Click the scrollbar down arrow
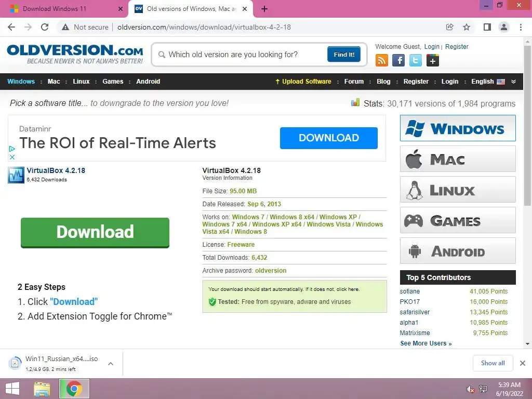Image resolution: width=532 pixels, height=399 pixels. coord(527,344)
